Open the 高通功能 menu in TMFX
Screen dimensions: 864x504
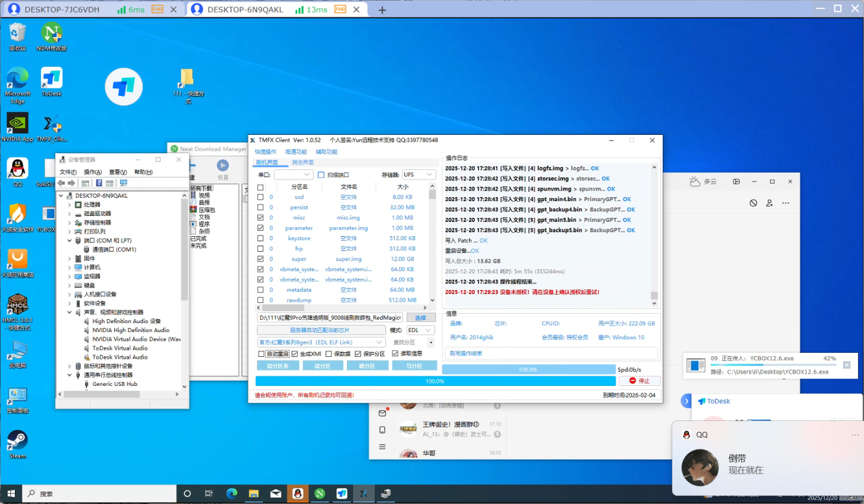click(296, 152)
